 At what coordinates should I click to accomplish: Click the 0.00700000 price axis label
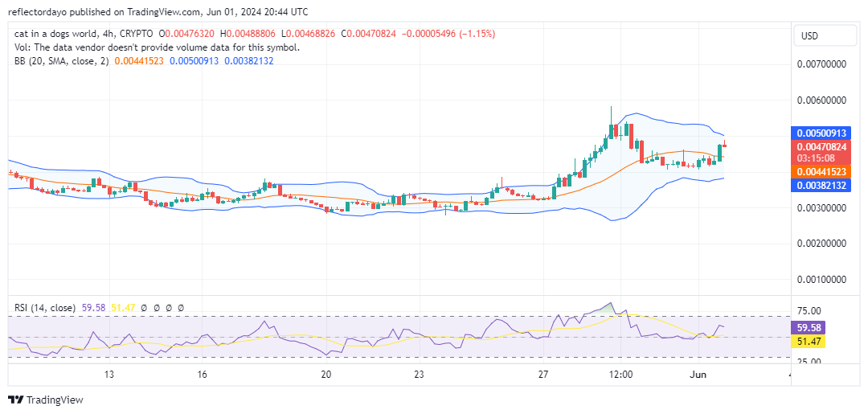822,64
